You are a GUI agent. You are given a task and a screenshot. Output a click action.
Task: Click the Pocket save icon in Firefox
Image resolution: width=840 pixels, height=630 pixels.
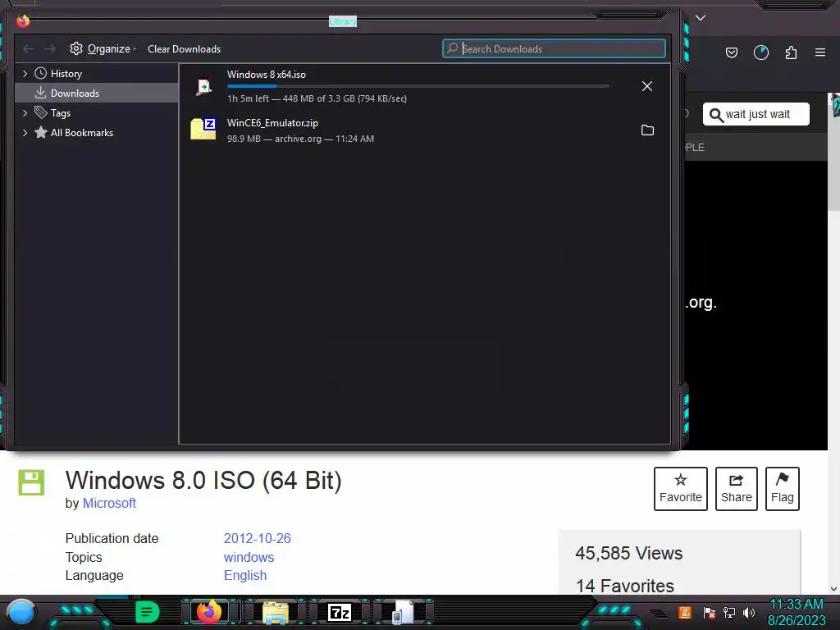731,52
